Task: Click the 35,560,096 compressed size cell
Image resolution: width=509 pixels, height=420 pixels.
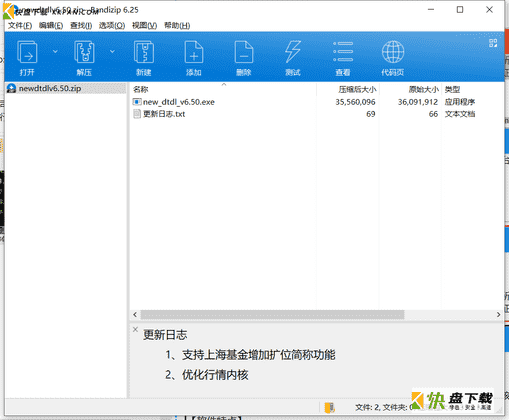Action: click(x=355, y=102)
